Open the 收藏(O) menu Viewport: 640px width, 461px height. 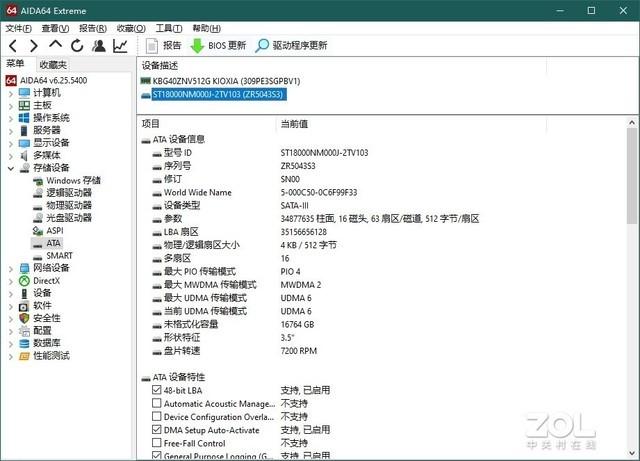(131, 28)
